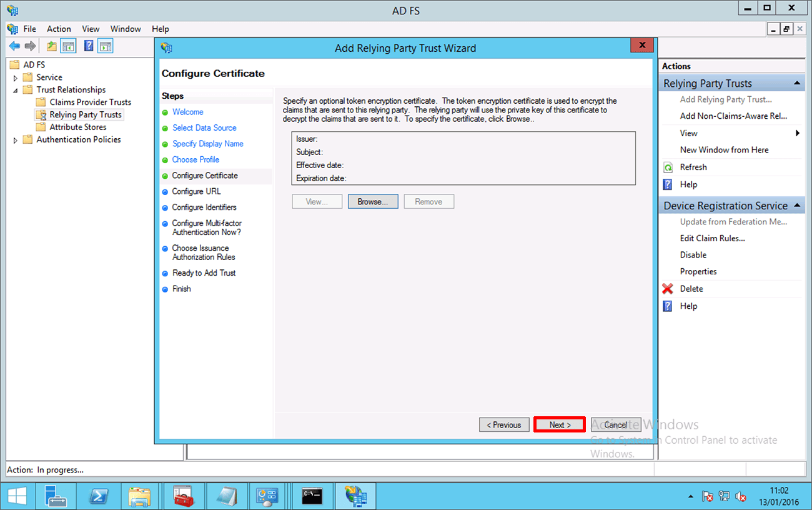Click the red X Delete icon in the Actions pane
Viewport: 812px width, 510px height.
click(x=668, y=289)
